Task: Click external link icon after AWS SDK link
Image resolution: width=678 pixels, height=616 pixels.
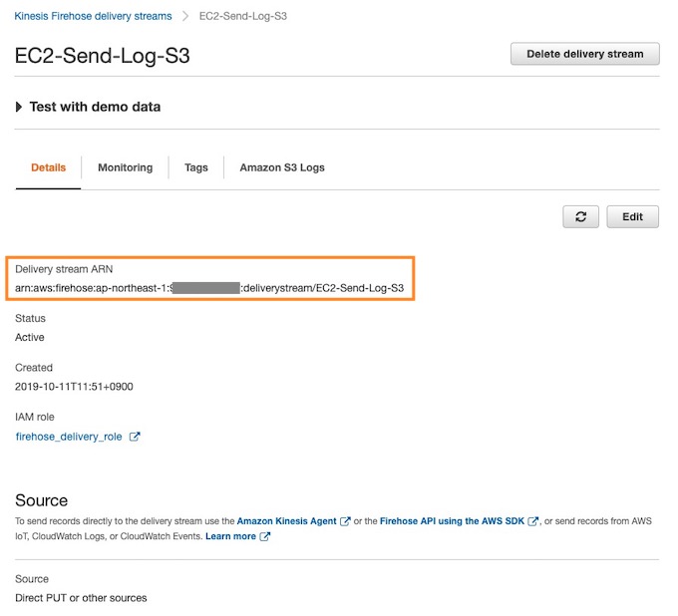Action: pos(532,521)
